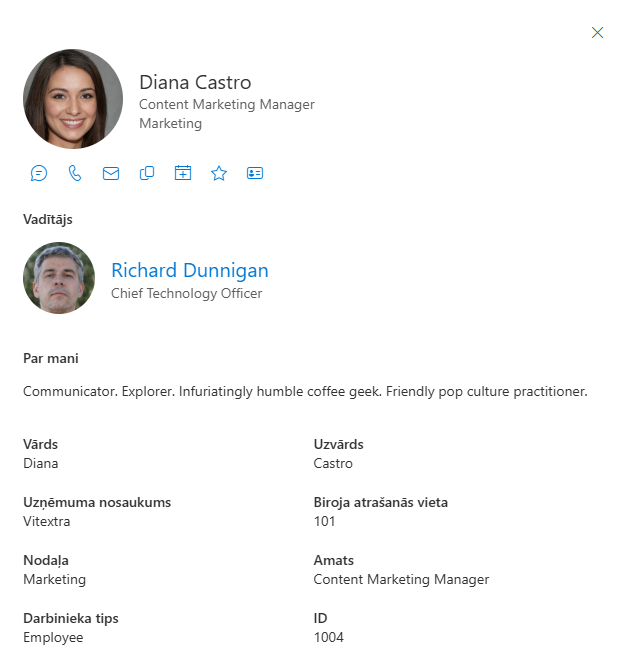Schedule a meeting with the calendar icon
This screenshot has width=625, height=653.
tap(183, 173)
